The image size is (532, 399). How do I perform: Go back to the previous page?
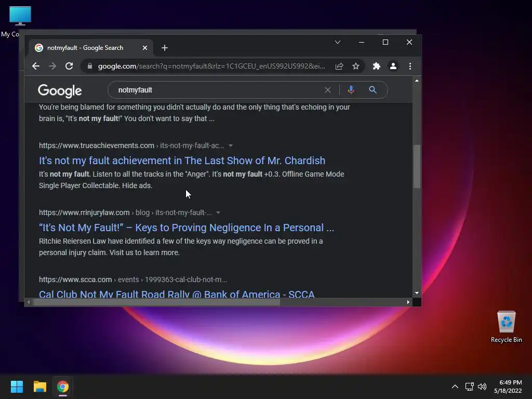(x=36, y=66)
